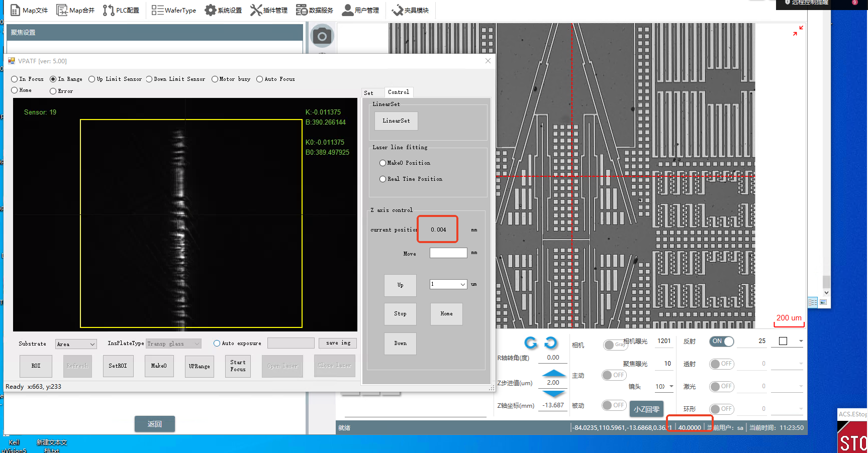Click the LinearSet button

(x=396, y=121)
